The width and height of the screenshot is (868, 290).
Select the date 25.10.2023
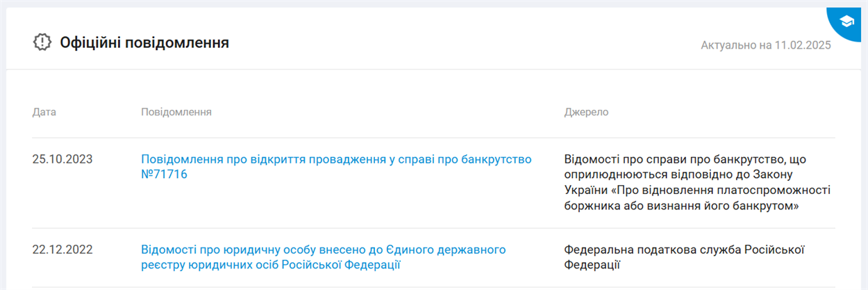(62, 159)
